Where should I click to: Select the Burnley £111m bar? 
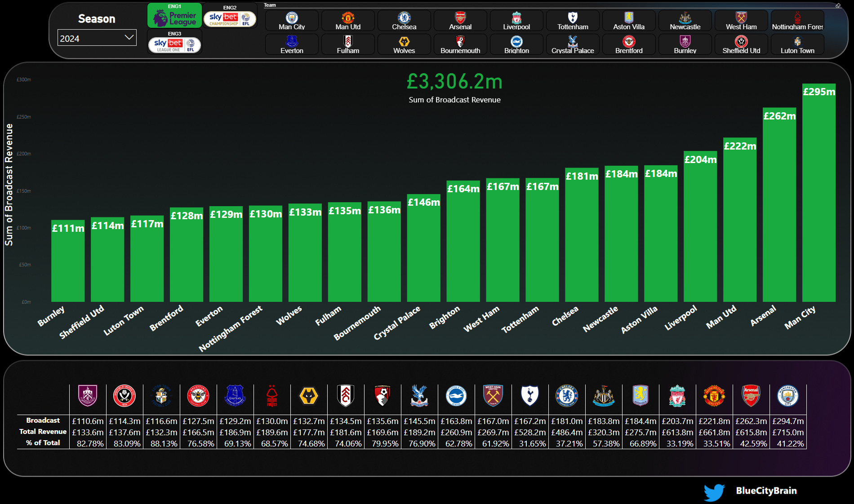click(x=68, y=261)
